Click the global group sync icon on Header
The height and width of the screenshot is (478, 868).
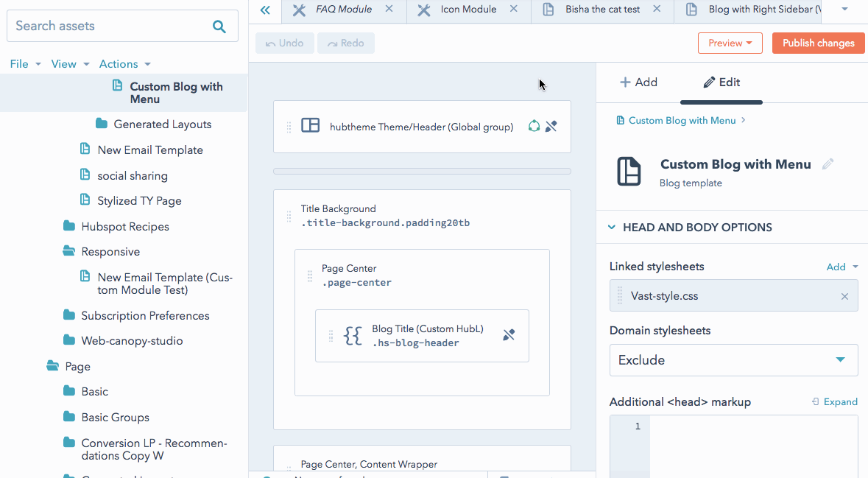click(534, 127)
